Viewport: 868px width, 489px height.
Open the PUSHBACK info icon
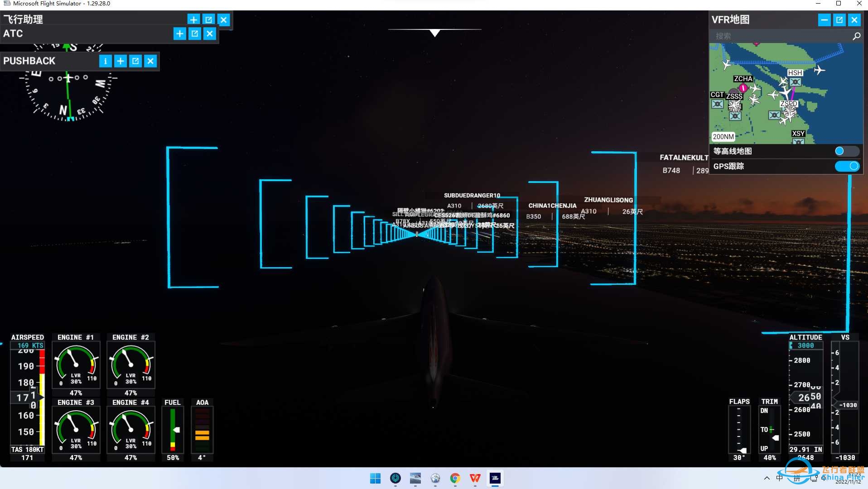[105, 61]
